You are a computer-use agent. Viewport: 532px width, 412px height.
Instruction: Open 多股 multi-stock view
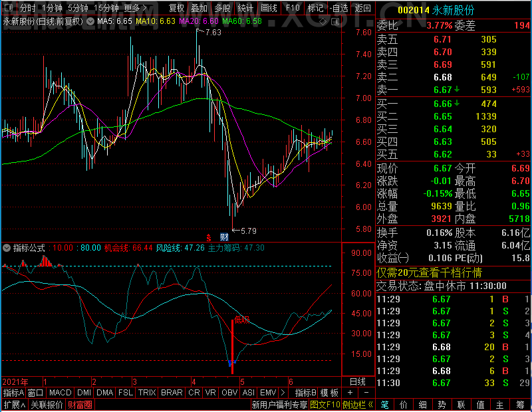222,8
